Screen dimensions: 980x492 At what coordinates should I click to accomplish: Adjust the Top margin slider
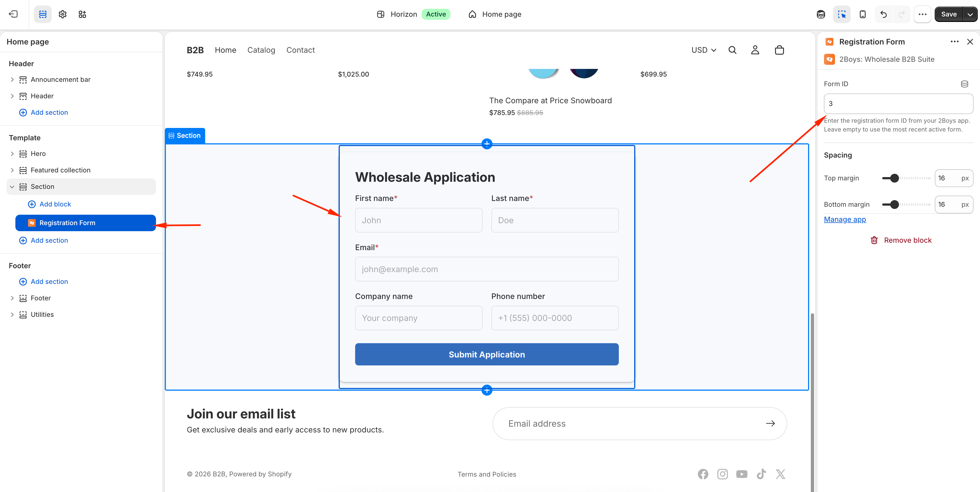tap(906, 178)
